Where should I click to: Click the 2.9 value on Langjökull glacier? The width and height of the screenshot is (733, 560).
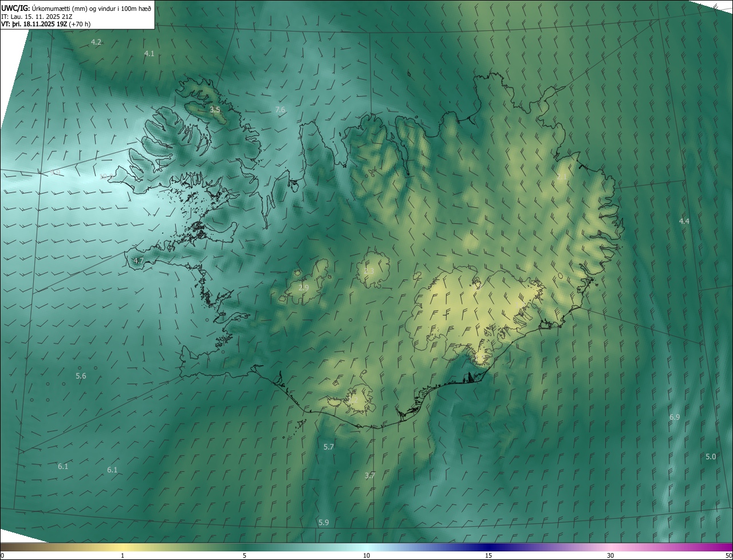pyautogui.click(x=304, y=287)
